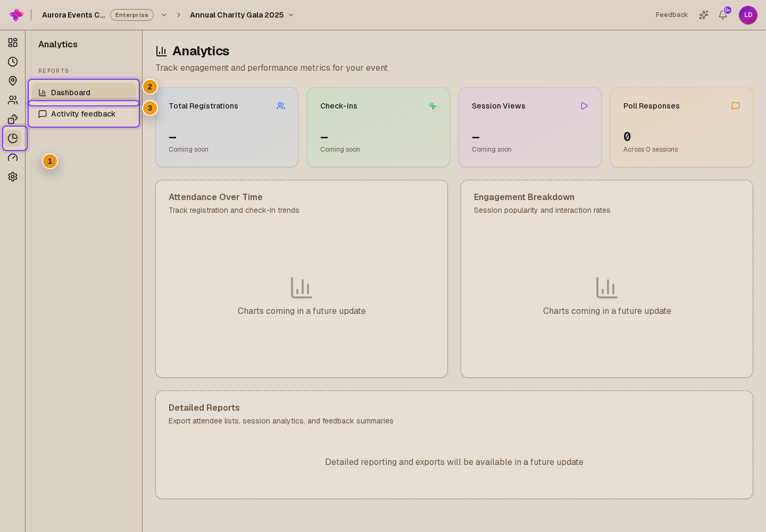
Task: Click the Feedback button
Action: coord(671,15)
